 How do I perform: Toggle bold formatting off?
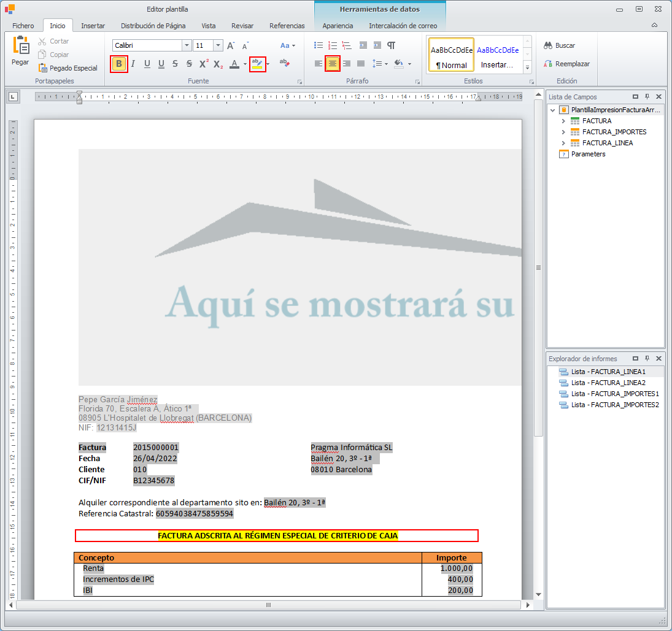tap(119, 64)
